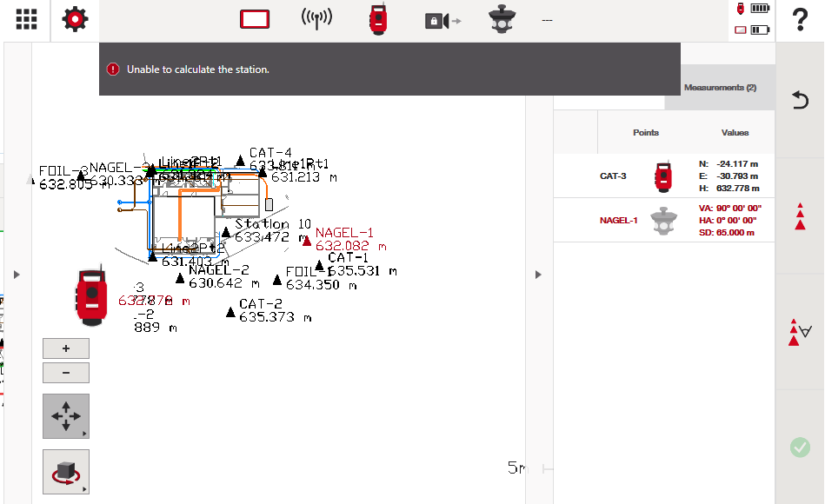Switch to the Measurements (2) tab

[720, 88]
